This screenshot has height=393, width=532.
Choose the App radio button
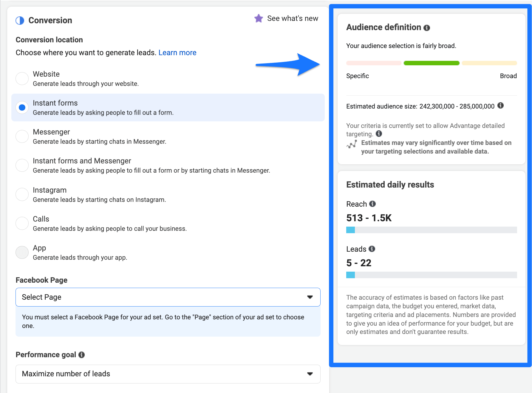pyautogui.click(x=22, y=252)
